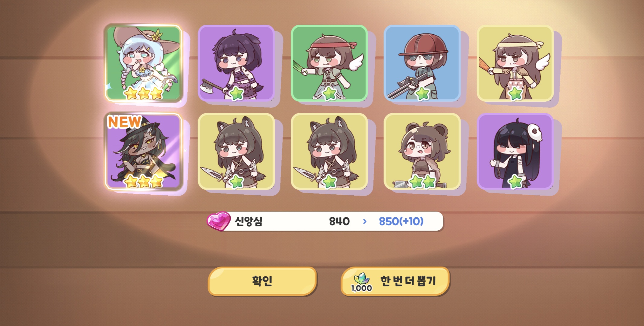Click the blue arrow in faith bar
The height and width of the screenshot is (326, 644).
(365, 222)
